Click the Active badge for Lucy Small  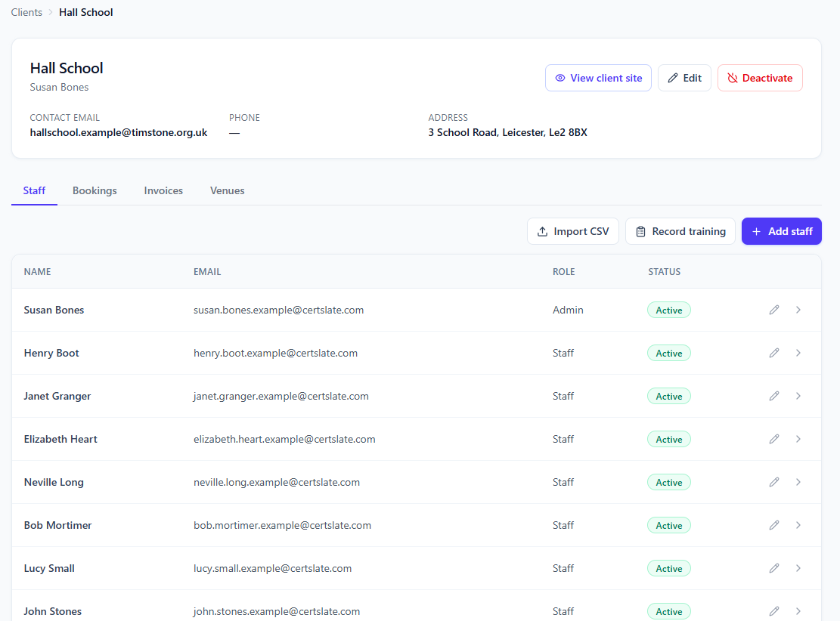[x=669, y=569]
